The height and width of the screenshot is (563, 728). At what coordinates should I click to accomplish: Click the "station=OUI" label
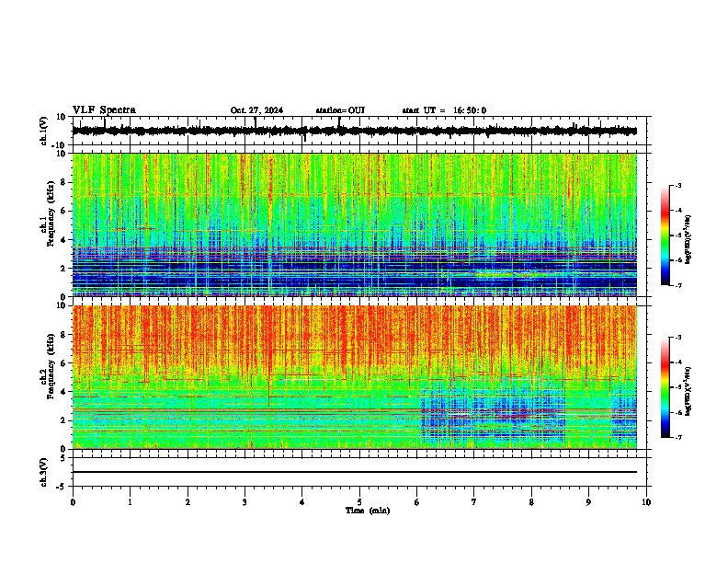tap(340, 110)
